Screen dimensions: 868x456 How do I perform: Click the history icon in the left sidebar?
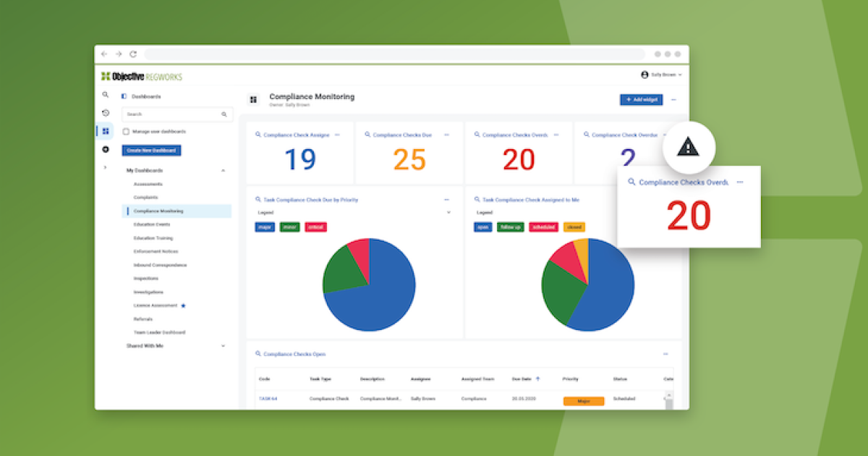click(106, 114)
